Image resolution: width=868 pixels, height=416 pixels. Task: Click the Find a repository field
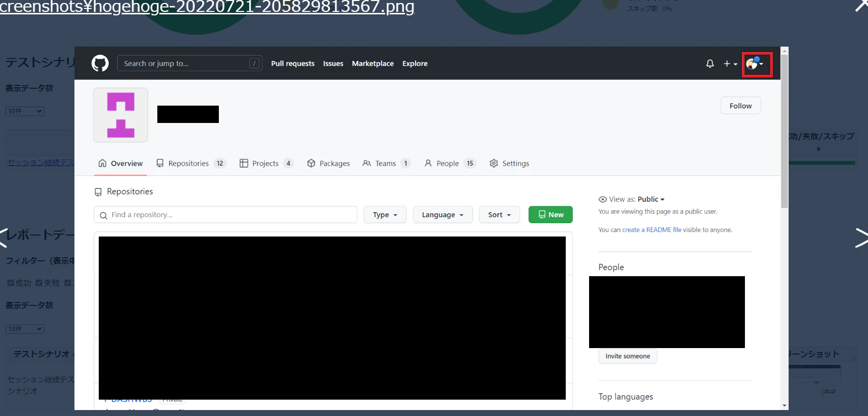tap(225, 215)
